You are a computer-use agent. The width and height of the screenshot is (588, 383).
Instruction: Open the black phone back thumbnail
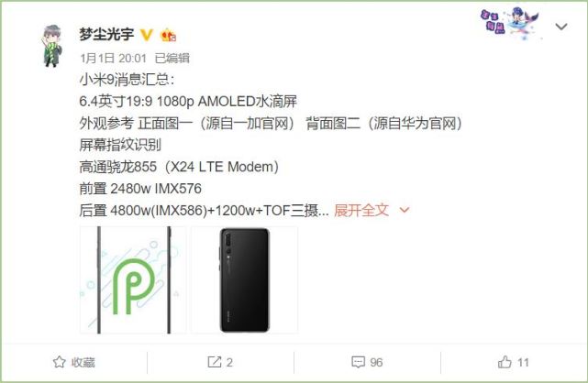[245, 279]
